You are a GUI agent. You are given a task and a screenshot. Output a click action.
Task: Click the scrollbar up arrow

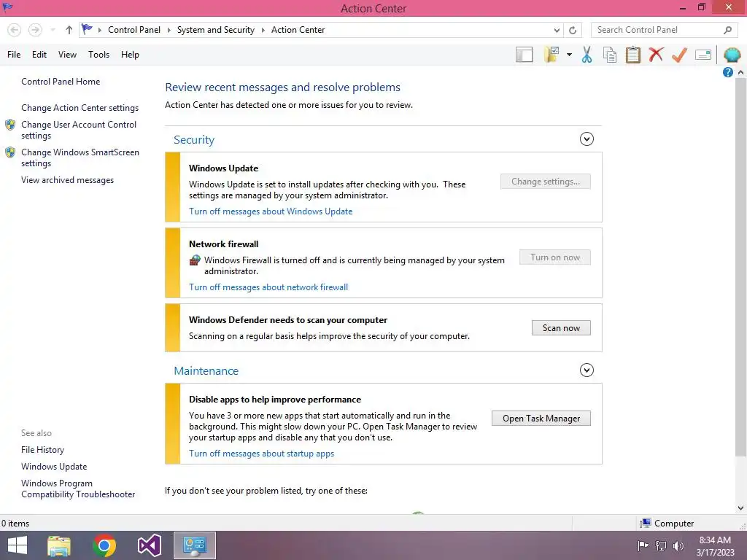pos(740,72)
